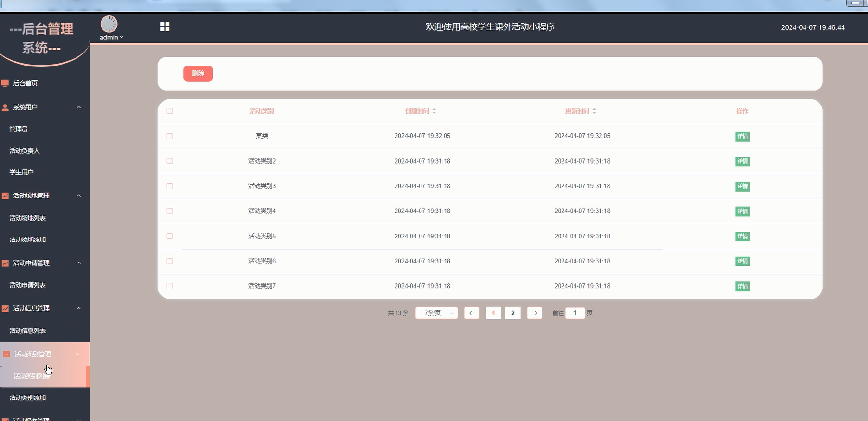The image size is (868, 421).
Task: Open 活动场地添加 in sidebar
Action: pyautogui.click(x=28, y=240)
